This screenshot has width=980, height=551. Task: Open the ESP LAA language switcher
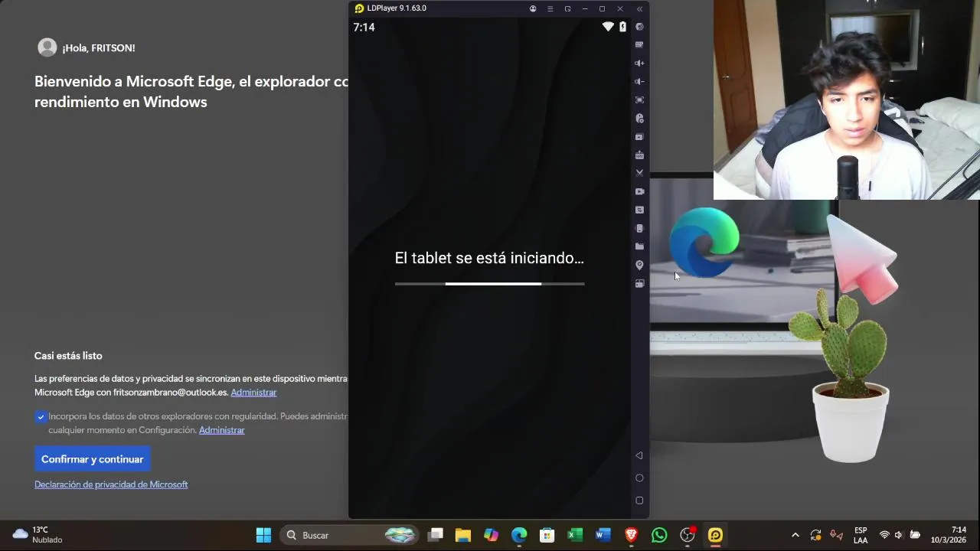[x=861, y=535]
